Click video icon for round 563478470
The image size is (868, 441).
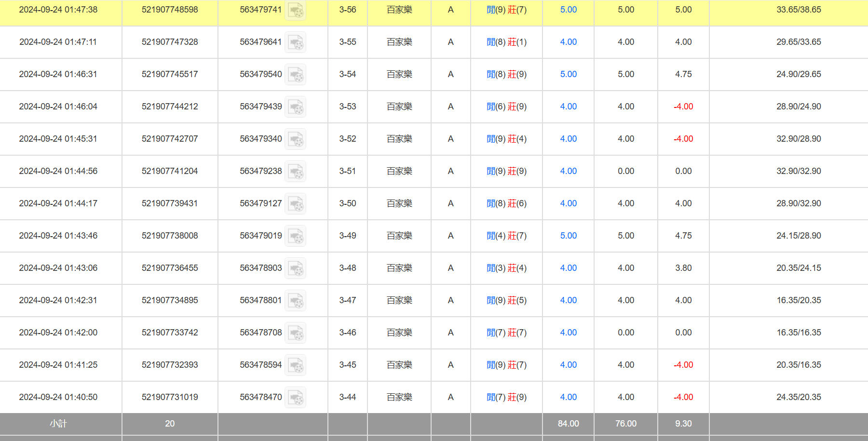pos(295,398)
